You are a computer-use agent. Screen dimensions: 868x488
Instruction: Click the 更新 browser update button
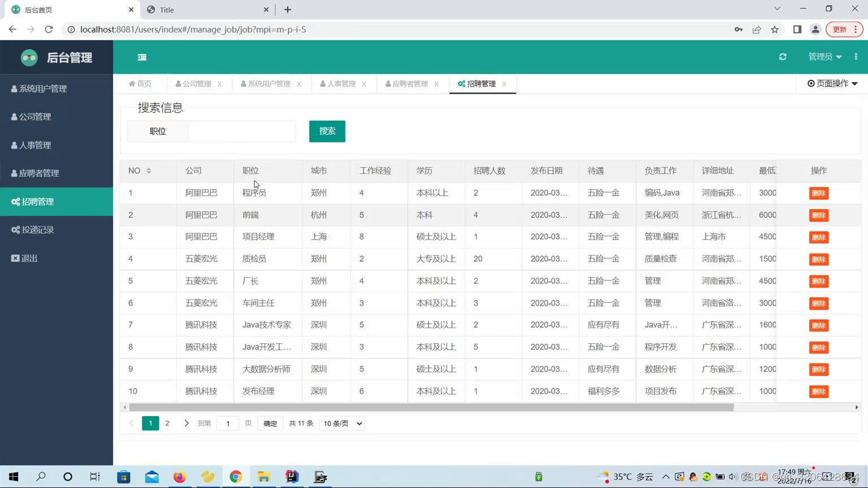pos(844,29)
